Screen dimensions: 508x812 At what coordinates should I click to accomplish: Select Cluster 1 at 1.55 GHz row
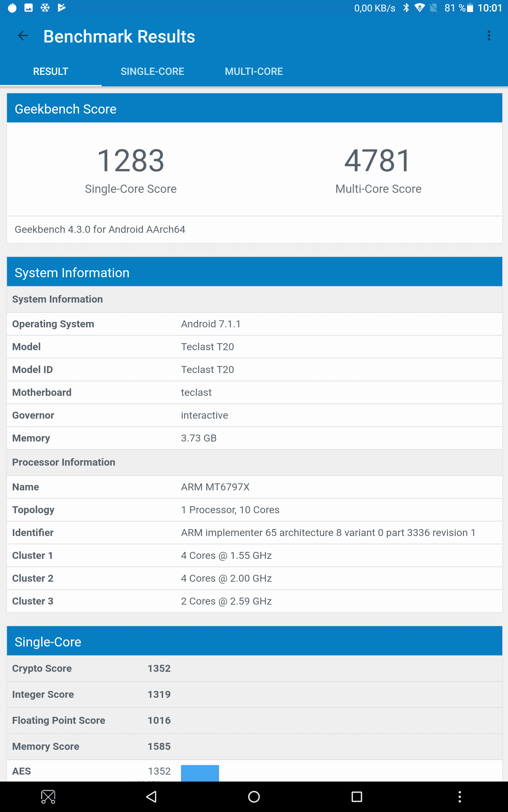[254, 556]
